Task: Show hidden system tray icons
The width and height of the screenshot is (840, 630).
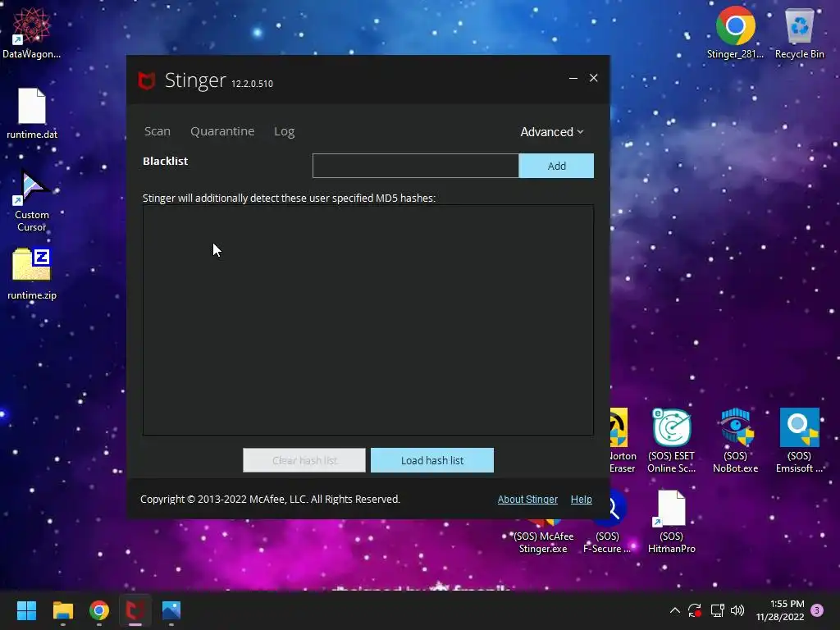Action: point(675,610)
